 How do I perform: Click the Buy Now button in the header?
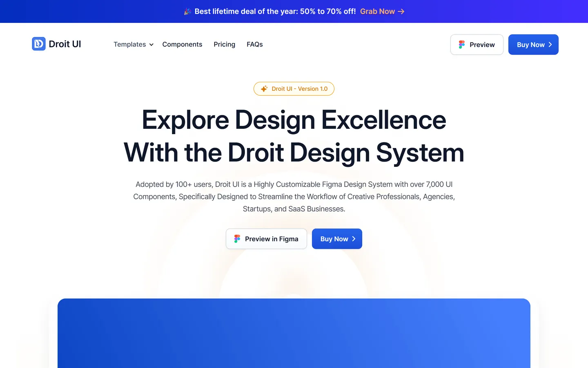[533, 45]
